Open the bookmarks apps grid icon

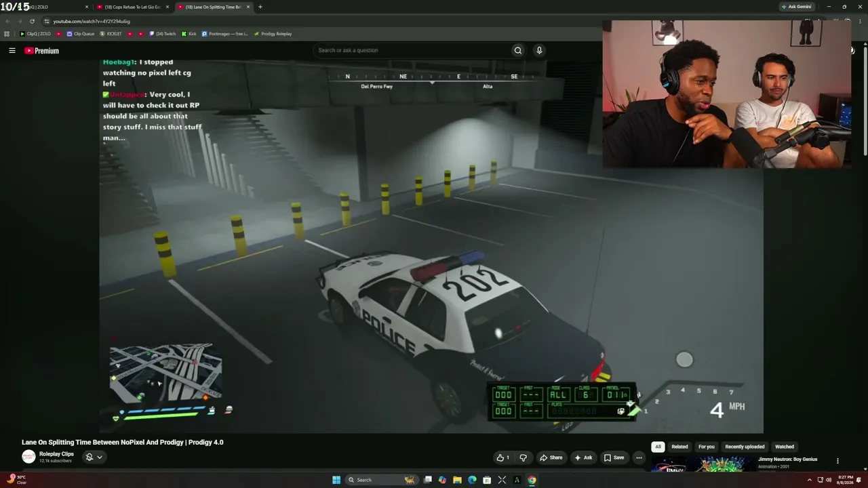pyautogui.click(x=7, y=34)
